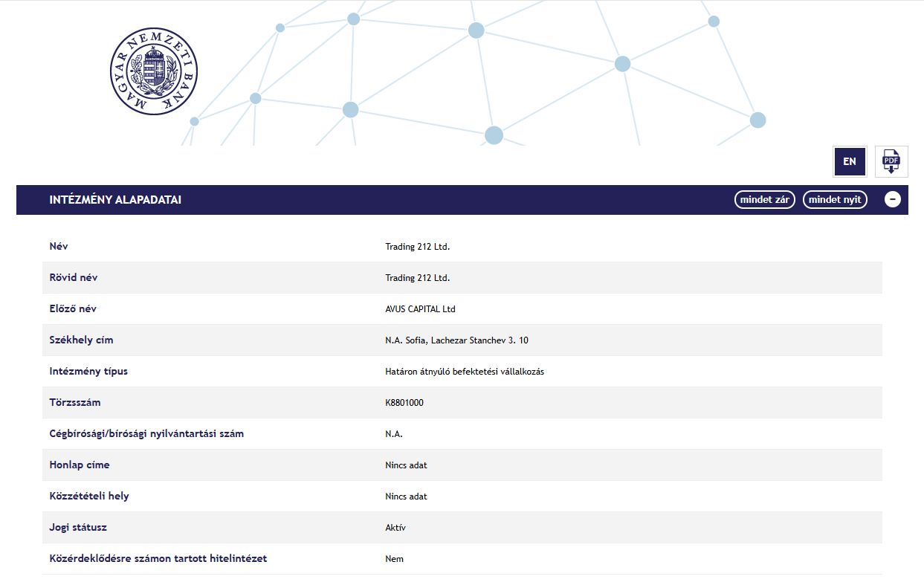Select the K8801000 registry number
The width and height of the screenshot is (924, 582).
click(404, 403)
